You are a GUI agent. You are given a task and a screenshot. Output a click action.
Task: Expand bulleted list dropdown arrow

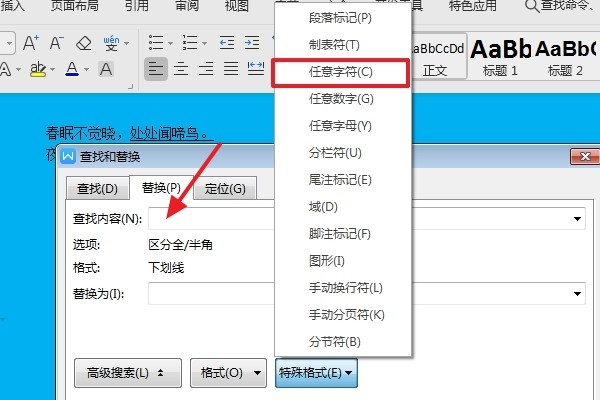point(170,43)
